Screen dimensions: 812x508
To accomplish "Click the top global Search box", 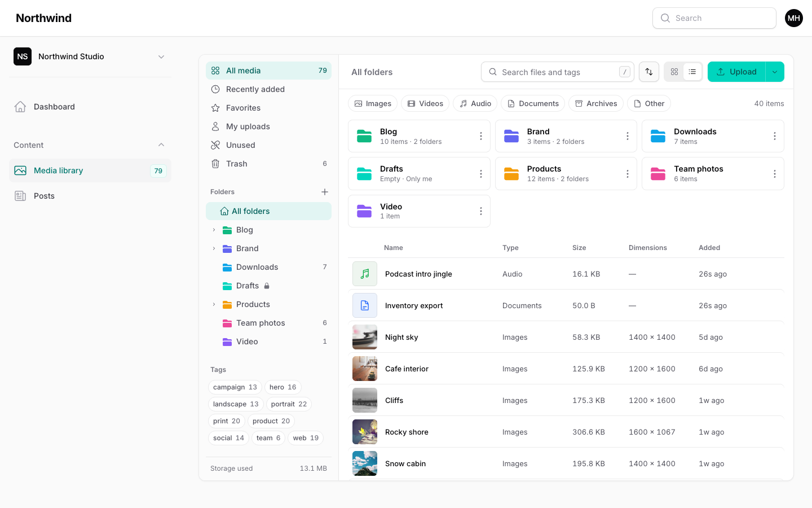I will coord(714,18).
